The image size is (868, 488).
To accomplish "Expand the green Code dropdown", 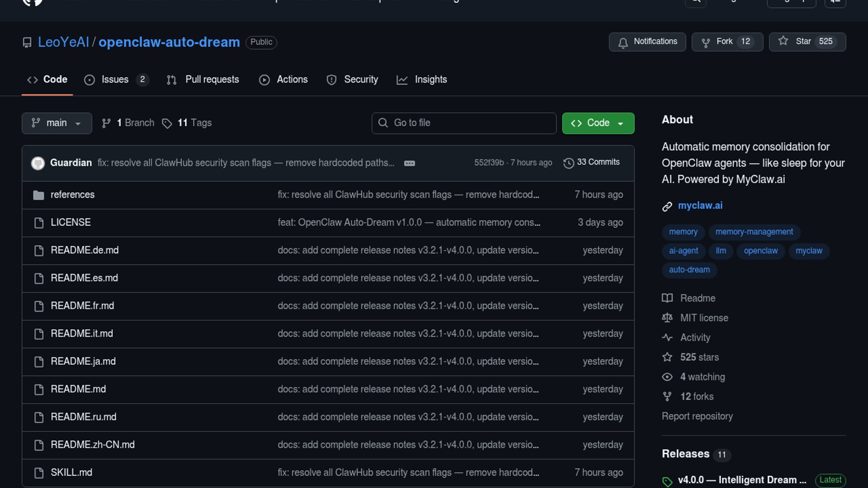I will click(x=598, y=123).
